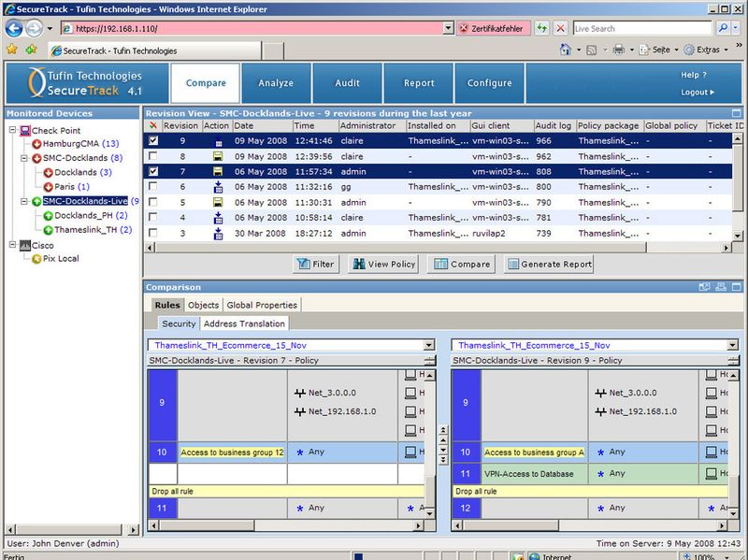The height and width of the screenshot is (560, 748).
Task: Click the RSS feeds icon
Action: pos(592,50)
